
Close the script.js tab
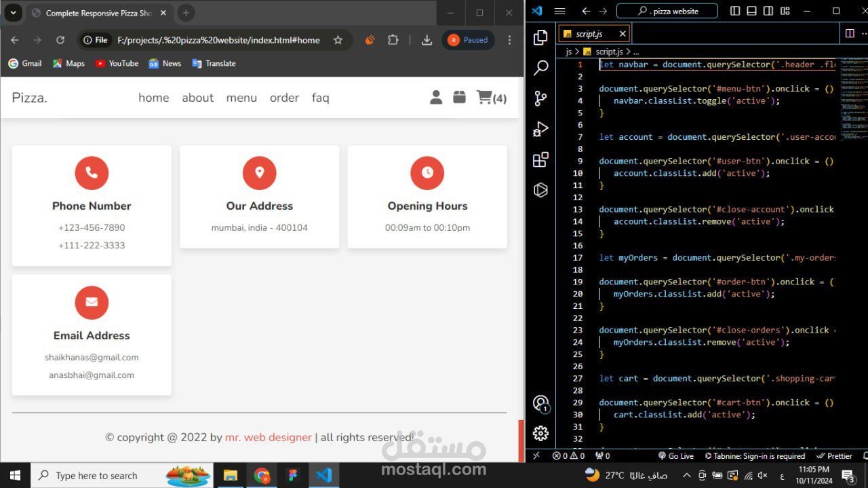coord(623,33)
